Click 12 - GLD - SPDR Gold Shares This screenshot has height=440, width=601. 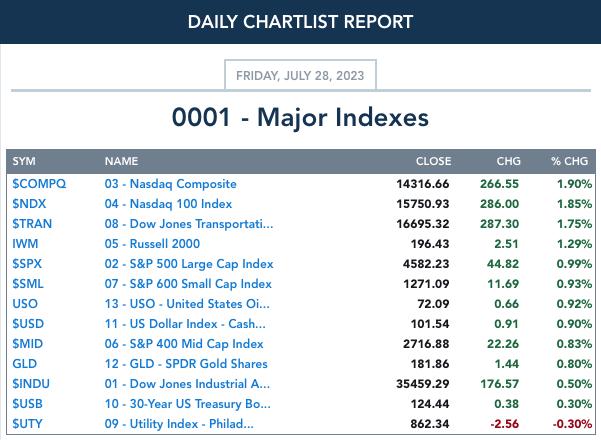186,363
